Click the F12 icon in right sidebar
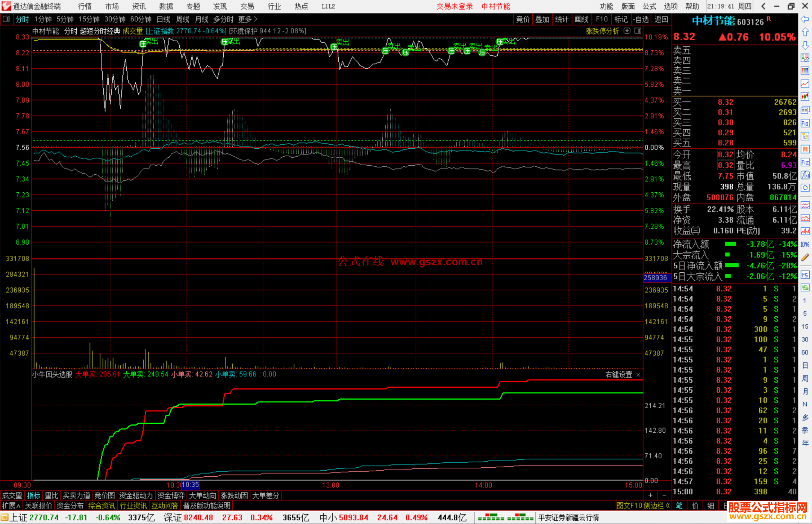812x524 pixels. [x=805, y=162]
